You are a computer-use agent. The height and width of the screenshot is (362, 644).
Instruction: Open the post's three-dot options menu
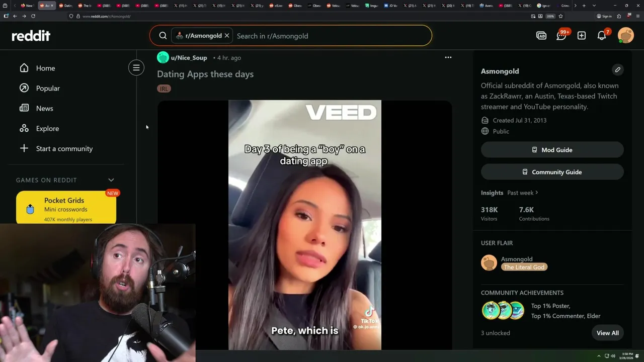[x=448, y=57]
